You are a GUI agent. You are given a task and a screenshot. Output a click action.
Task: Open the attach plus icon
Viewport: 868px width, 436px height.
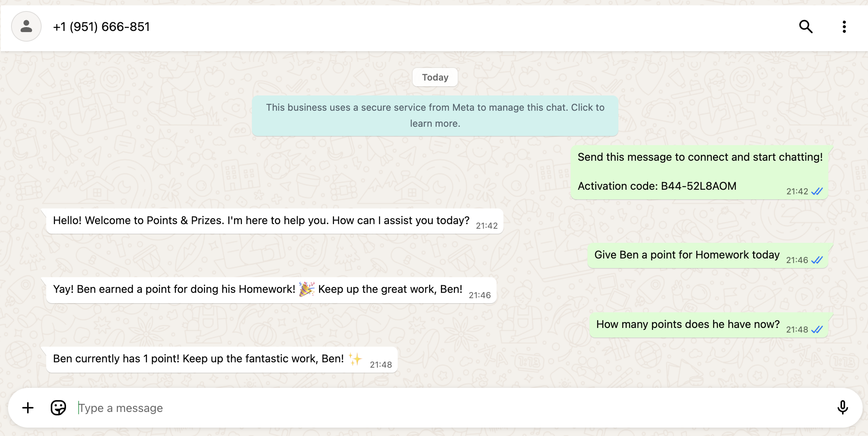click(28, 408)
